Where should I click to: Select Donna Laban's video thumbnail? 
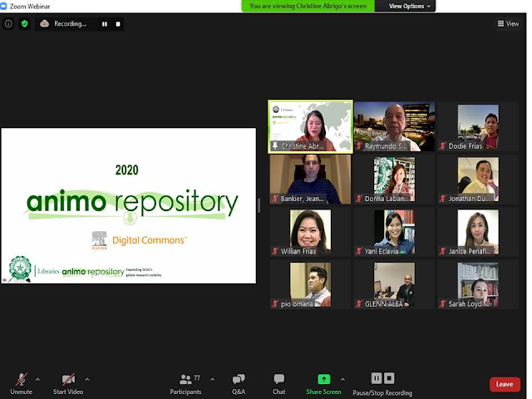click(394, 180)
